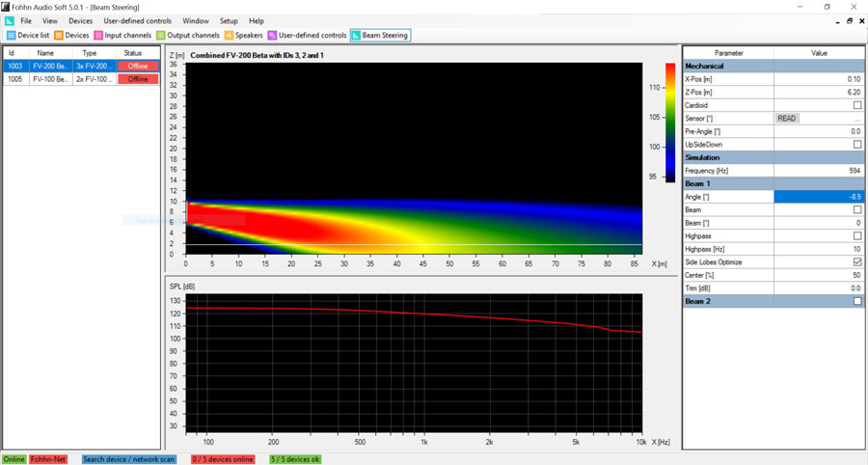868x465 pixels.
Task: Open the Window menu
Action: point(196,21)
